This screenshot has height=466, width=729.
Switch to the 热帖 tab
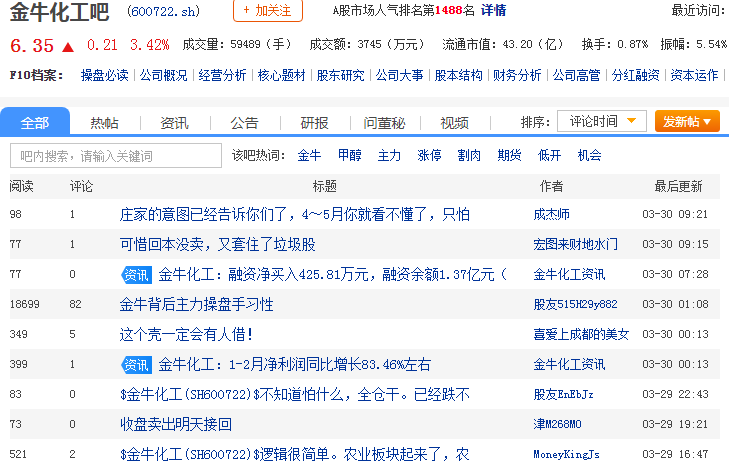click(105, 123)
